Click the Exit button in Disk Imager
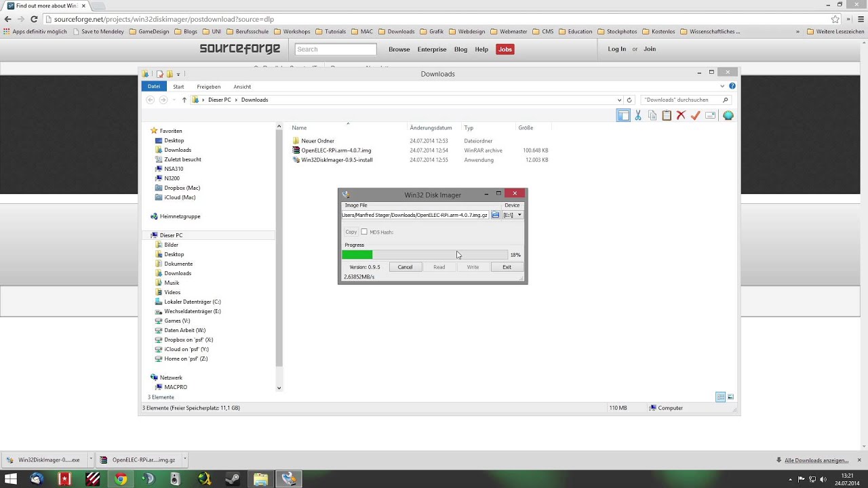The image size is (868, 488). point(507,267)
